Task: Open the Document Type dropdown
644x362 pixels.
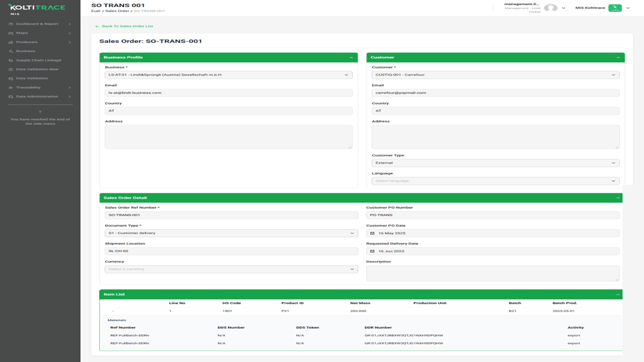Action: pyautogui.click(x=231, y=233)
